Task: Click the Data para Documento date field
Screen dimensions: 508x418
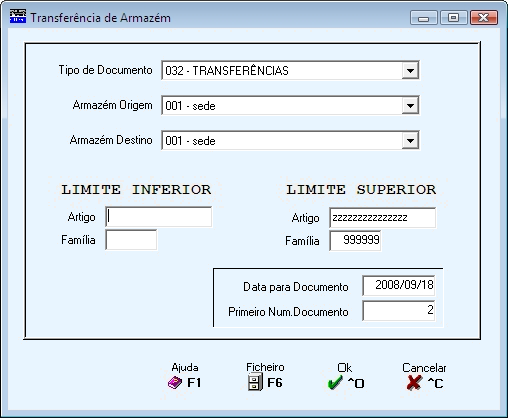Action: 399,285
